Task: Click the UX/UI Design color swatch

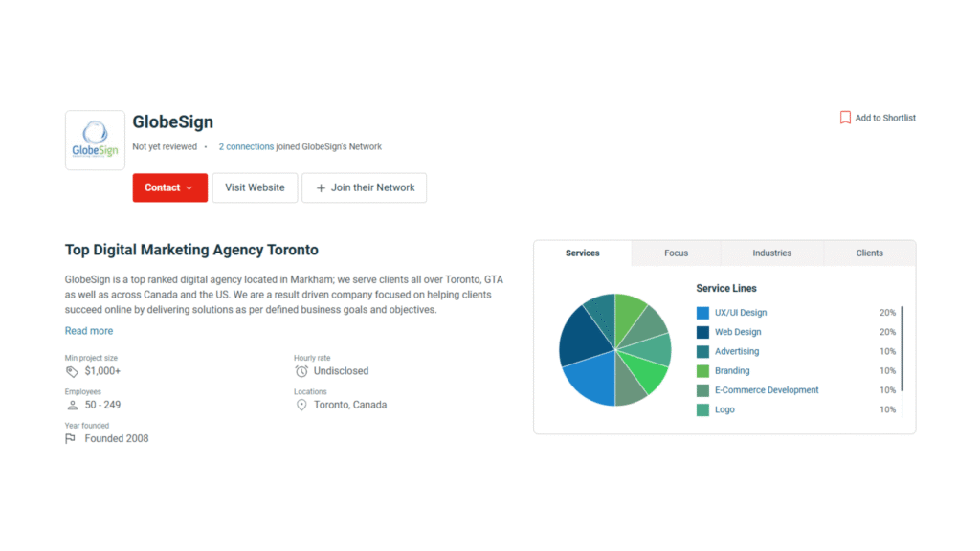Action: click(702, 313)
